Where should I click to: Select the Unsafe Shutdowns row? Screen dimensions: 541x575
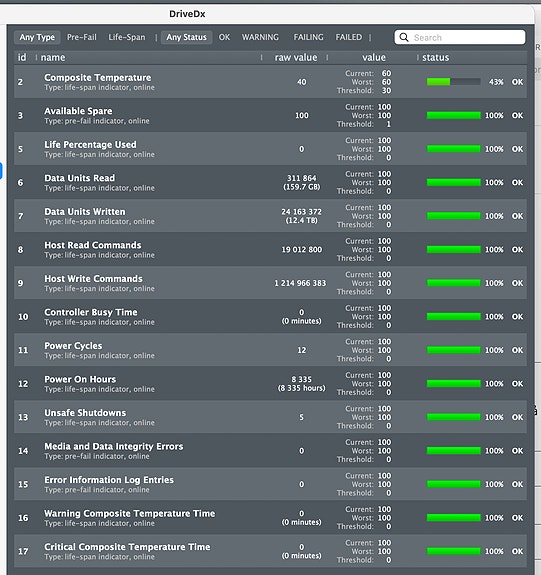tap(270, 417)
